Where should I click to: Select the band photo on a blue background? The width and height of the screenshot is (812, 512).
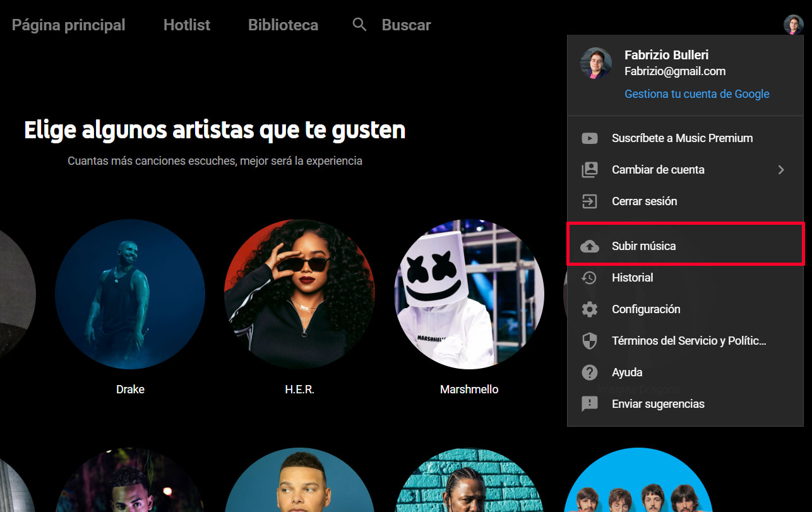click(x=639, y=480)
